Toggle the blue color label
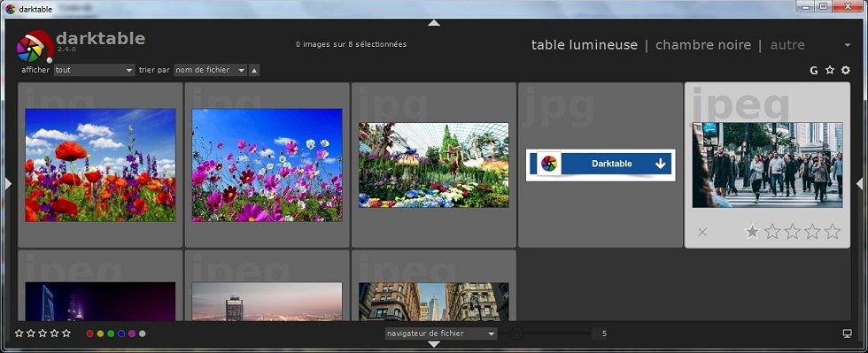Image resolution: width=868 pixels, height=353 pixels. (121, 334)
